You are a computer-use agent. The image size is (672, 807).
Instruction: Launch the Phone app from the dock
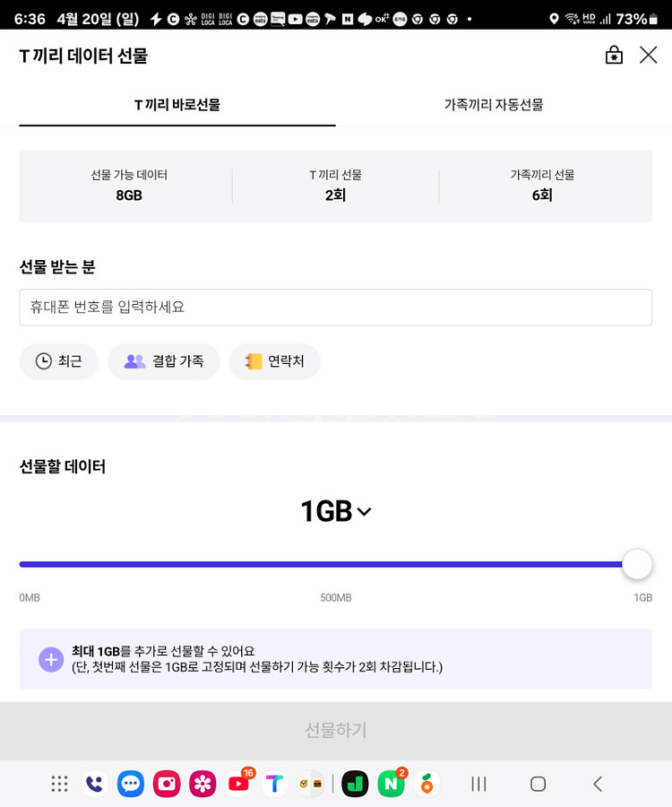pos(95,784)
